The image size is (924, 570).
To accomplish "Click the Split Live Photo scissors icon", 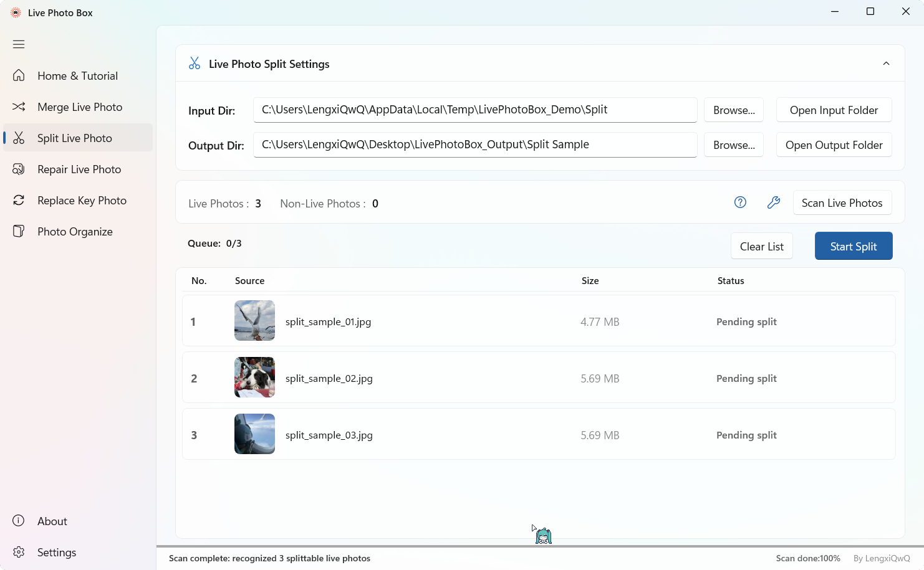I will coord(19,138).
